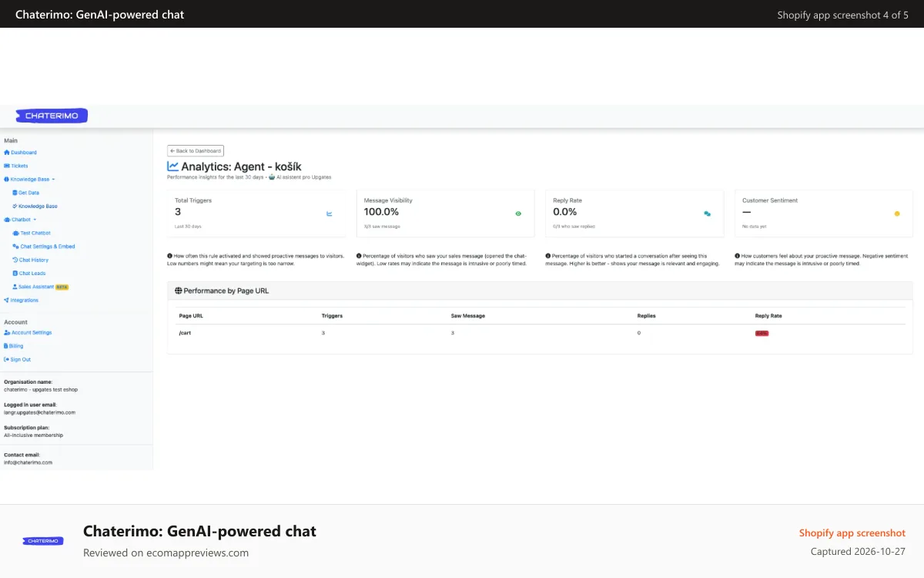924x578 pixels.
Task: Click the robot icon before 'AI asistent pro Upgates'
Action: 272,176
